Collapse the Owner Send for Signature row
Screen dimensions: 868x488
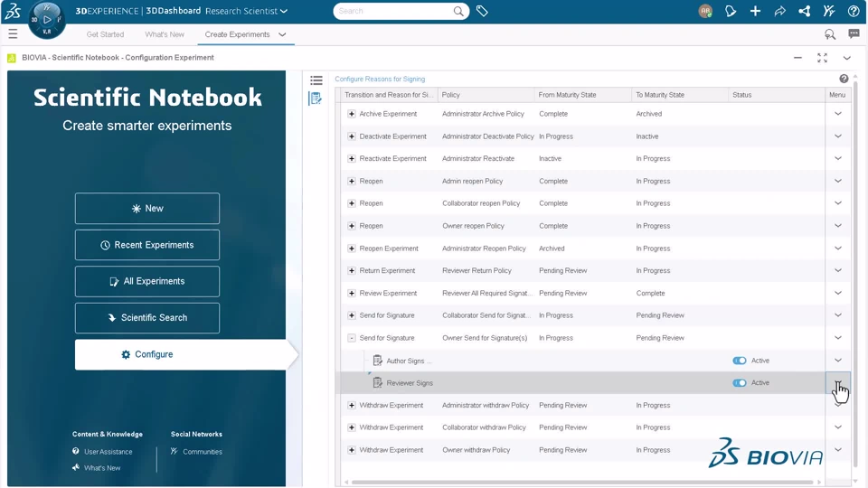point(352,338)
